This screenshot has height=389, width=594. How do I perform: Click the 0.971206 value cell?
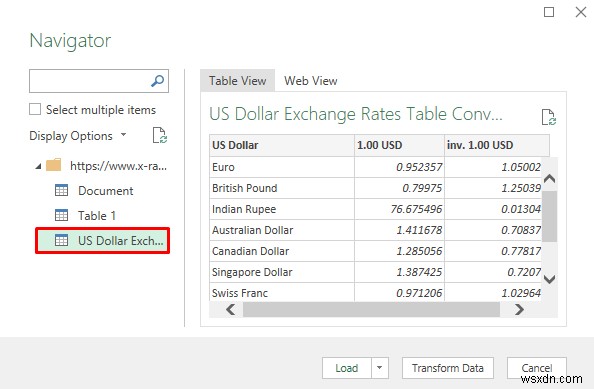tap(400, 292)
